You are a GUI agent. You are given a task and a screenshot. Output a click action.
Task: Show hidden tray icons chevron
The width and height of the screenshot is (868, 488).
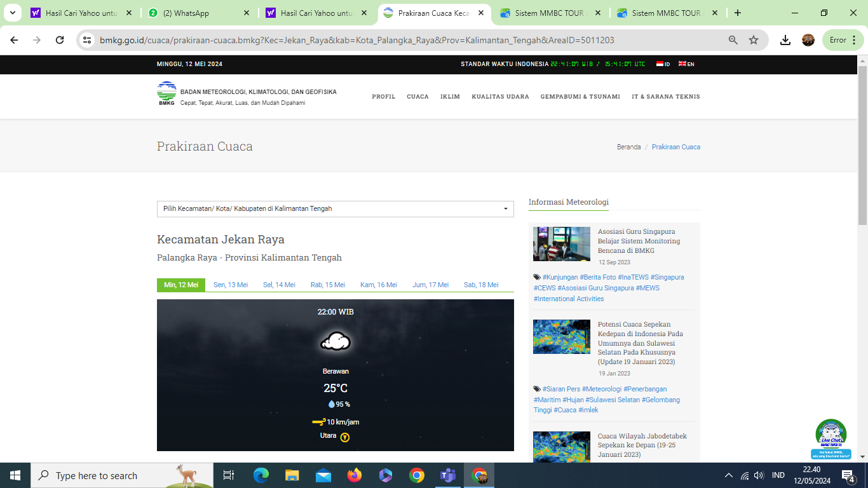click(729, 475)
